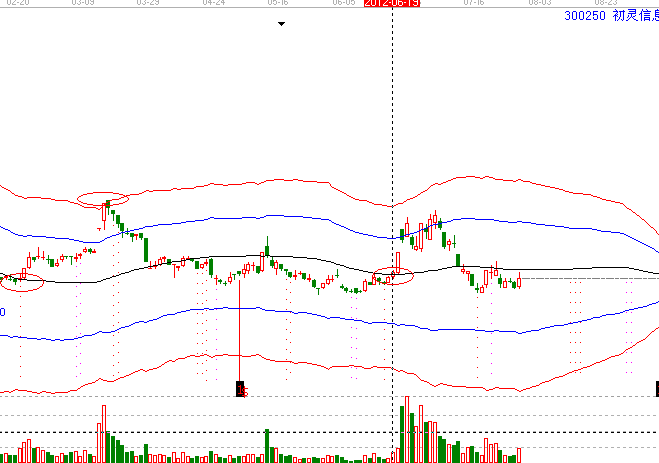Image resolution: width=659 pixels, height=463 pixels.
Task: Select the tall isolated green volume bar
Action: [x=267, y=445]
